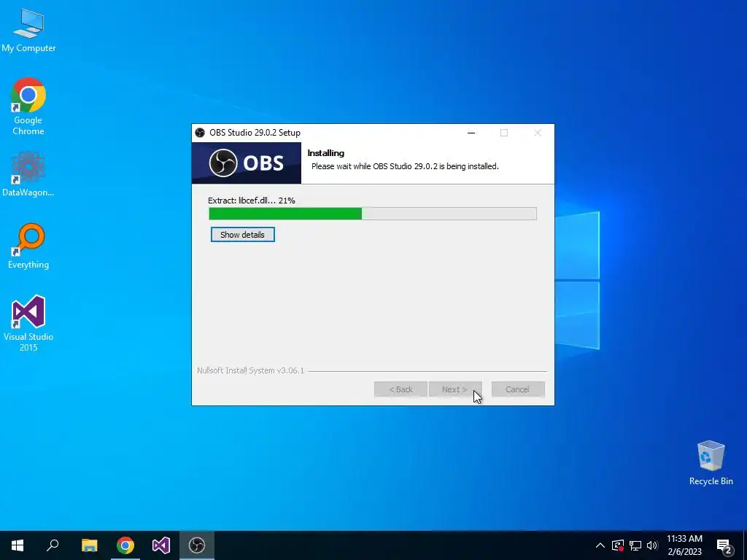The height and width of the screenshot is (560, 747).
Task: Switch to Chrome in the taskbar
Action: (125, 545)
